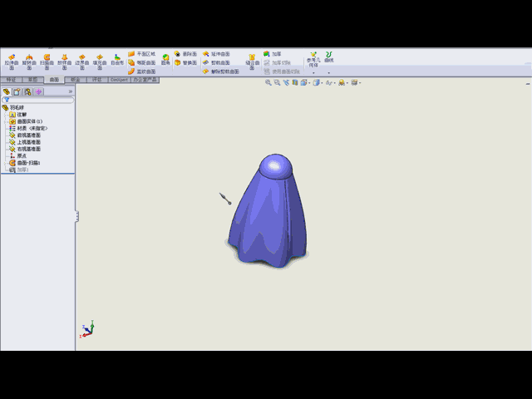Viewport: 532px width, 399px height.
Task: Choose Delete Face (删除面) command
Action: click(185, 54)
